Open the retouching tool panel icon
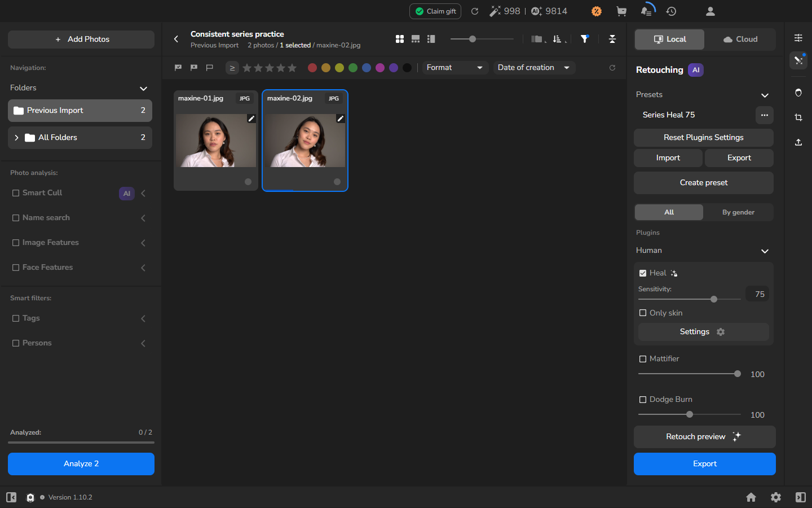The image size is (812, 508). click(798, 60)
